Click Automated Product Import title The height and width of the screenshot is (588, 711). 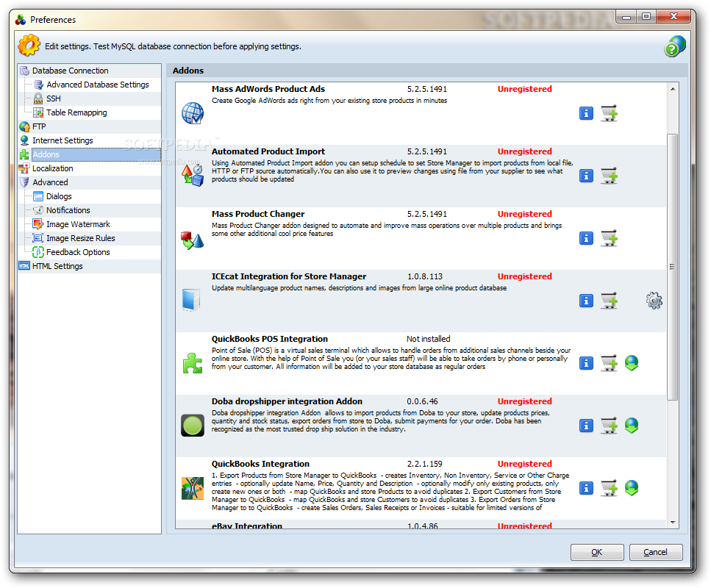tap(268, 152)
